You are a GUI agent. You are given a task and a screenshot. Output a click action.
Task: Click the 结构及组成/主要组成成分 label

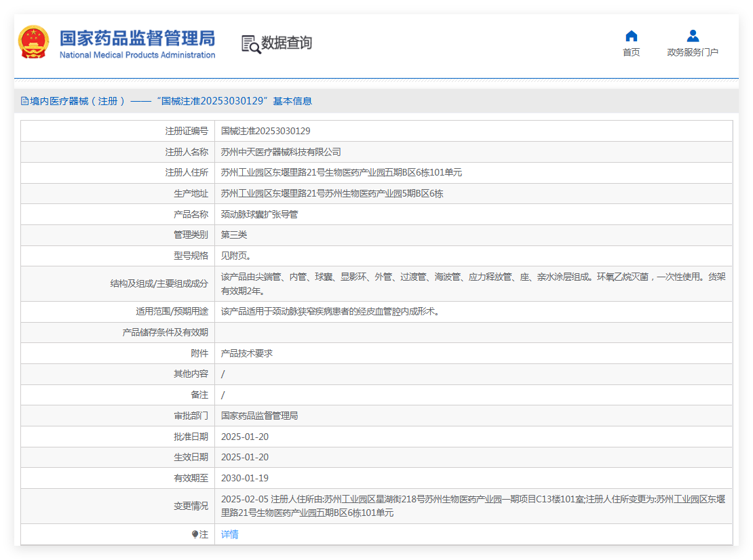pyautogui.click(x=159, y=283)
